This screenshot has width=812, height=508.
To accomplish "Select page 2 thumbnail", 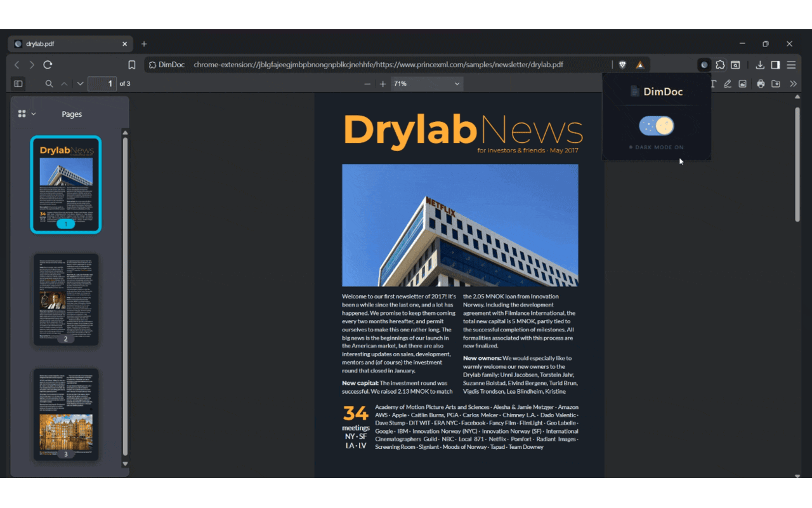I will (66, 300).
